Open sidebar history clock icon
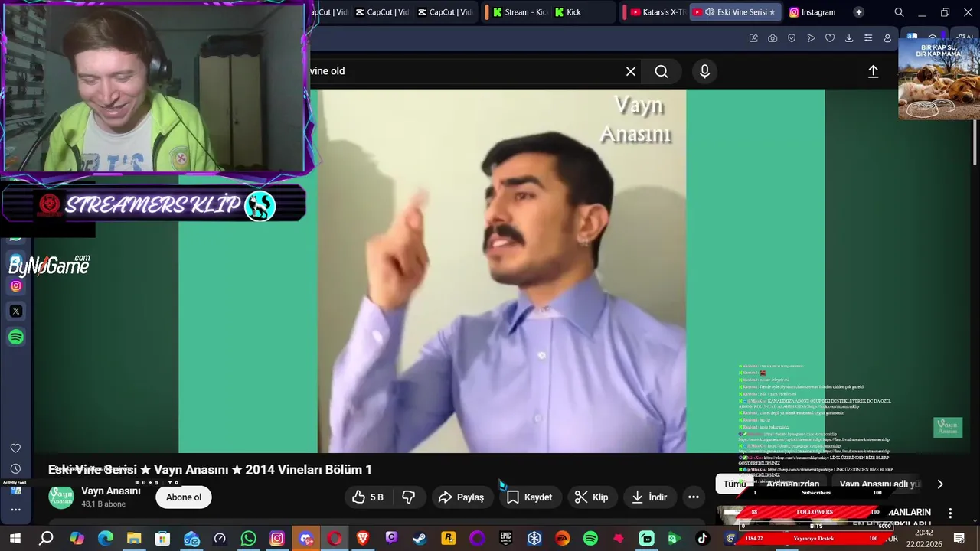 click(x=15, y=468)
